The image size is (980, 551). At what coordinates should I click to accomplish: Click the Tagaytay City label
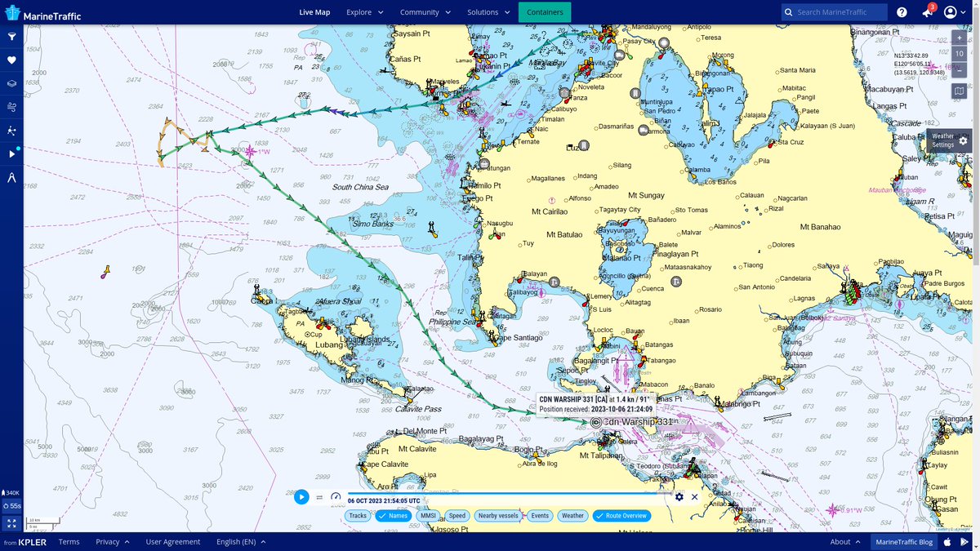tap(620, 209)
